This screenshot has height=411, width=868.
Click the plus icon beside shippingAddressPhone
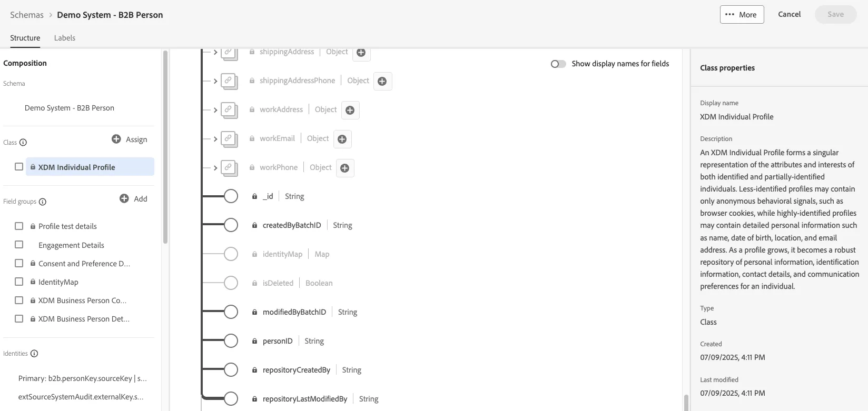pos(382,81)
